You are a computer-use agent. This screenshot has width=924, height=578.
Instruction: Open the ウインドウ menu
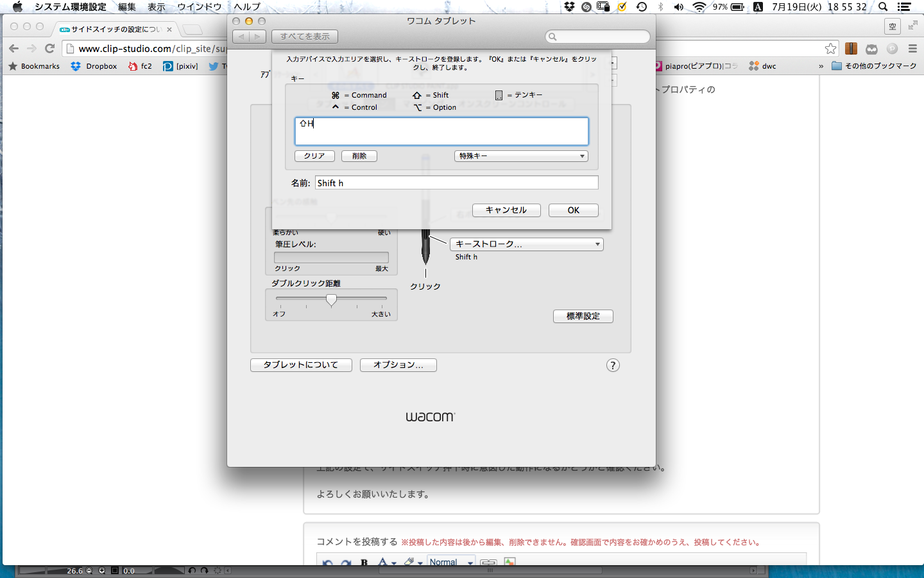coord(199,7)
